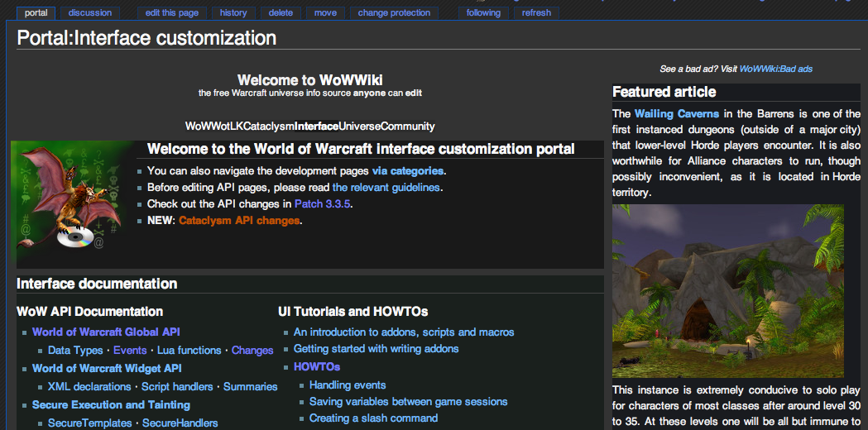Open Creating a slash command tutorial
868x430 pixels.
click(x=373, y=418)
